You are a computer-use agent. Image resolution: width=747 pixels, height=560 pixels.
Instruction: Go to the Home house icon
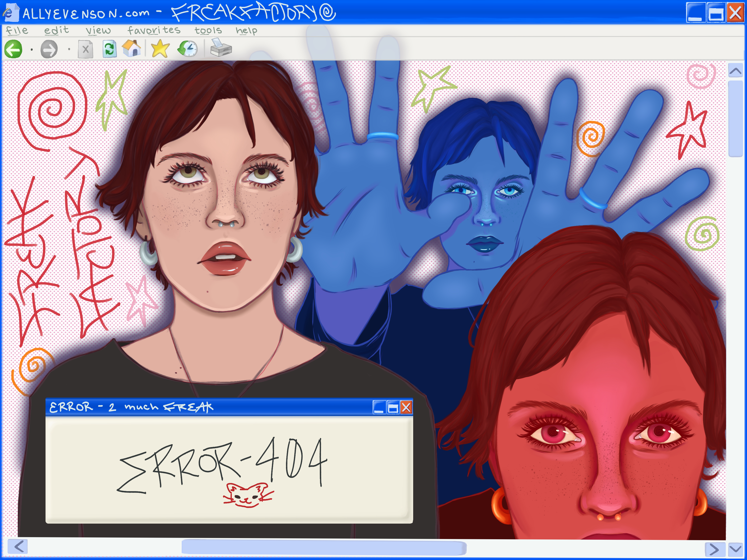tap(132, 48)
